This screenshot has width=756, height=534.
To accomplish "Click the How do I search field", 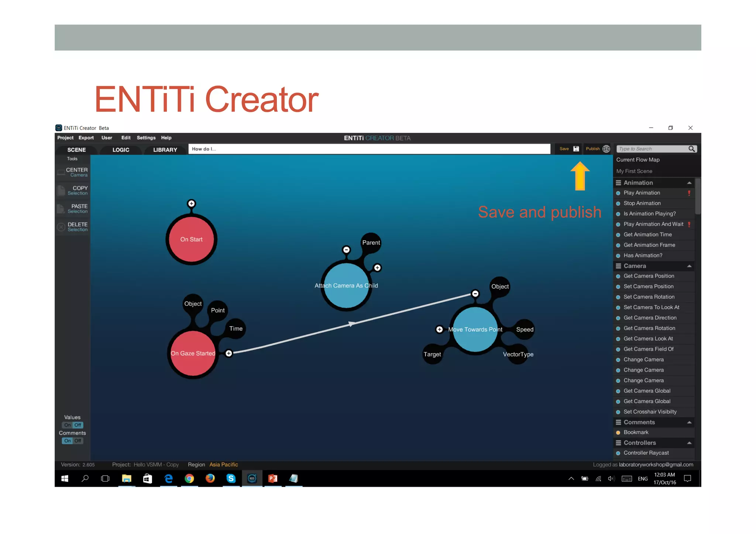I will [x=369, y=149].
